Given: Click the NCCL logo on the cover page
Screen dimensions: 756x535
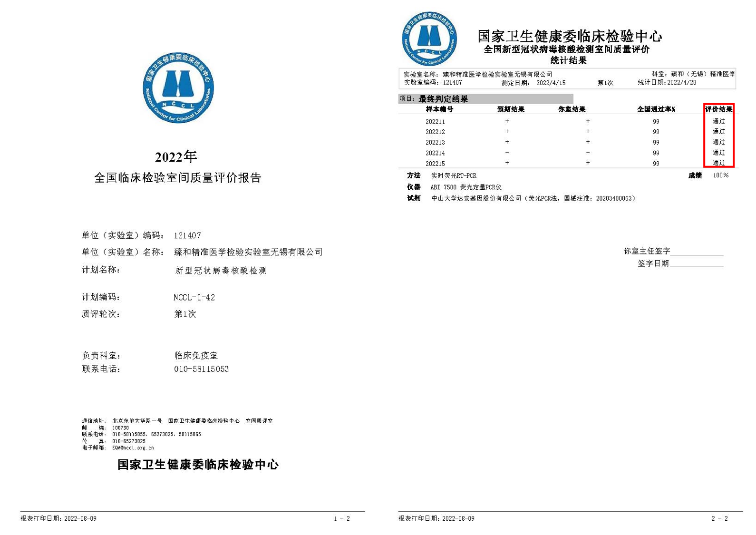Looking at the screenshot, I should click(178, 88).
